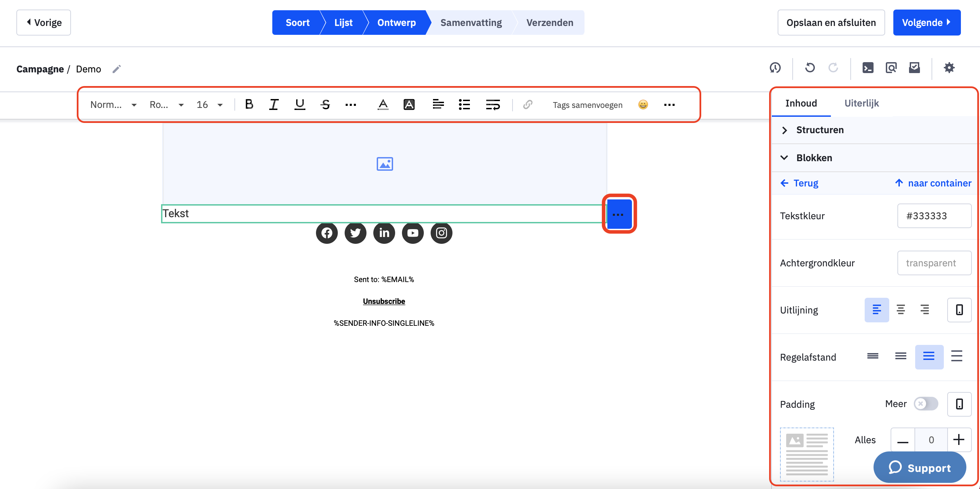Image resolution: width=980 pixels, height=489 pixels.
Task: Click the Facebook social icon
Action: [x=327, y=233]
